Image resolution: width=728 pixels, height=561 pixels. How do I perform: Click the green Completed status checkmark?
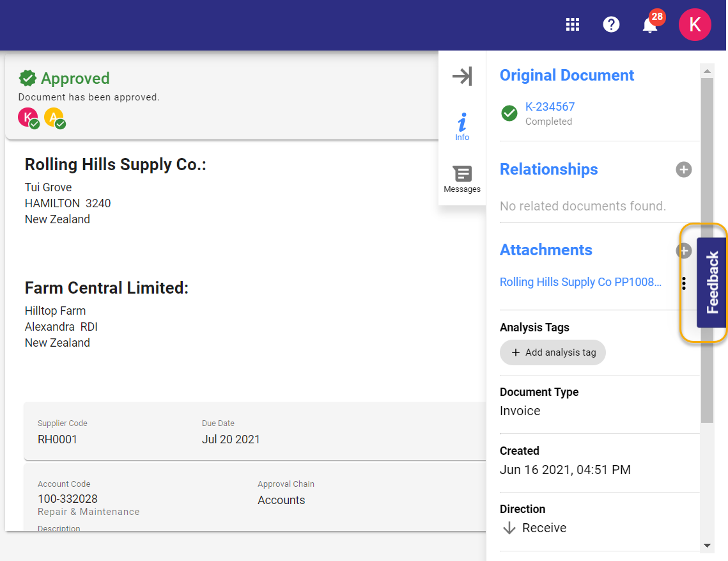pyautogui.click(x=509, y=113)
